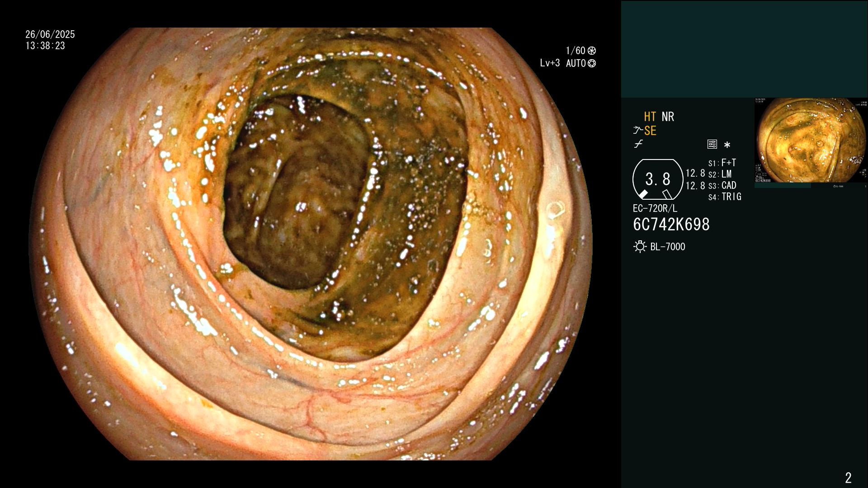Click the S1: F+T switch assignment
The width and height of the screenshot is (868, 488).
coord(722,163)
